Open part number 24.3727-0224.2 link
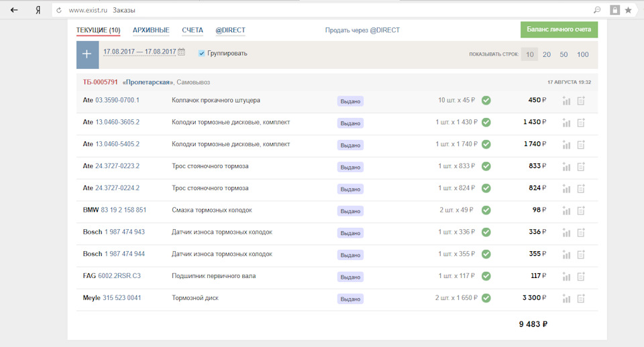 pyautogui.click(x=117, y=188)
